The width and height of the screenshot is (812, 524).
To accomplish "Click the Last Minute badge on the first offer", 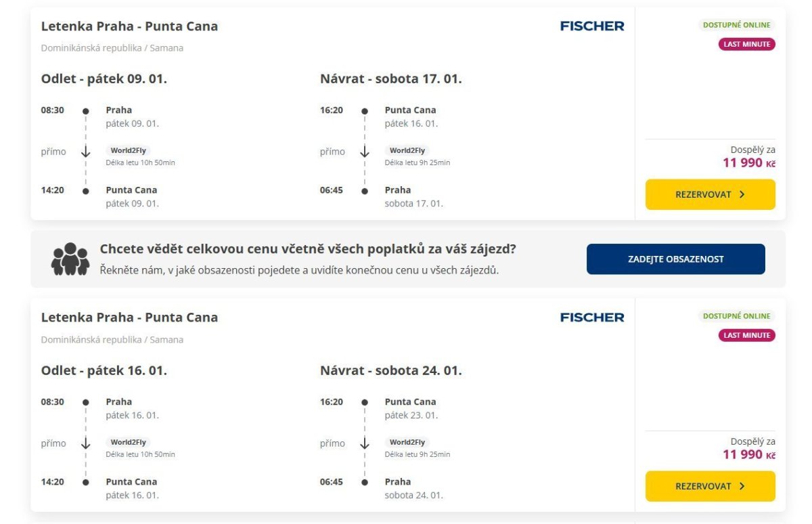I will 746,44.
